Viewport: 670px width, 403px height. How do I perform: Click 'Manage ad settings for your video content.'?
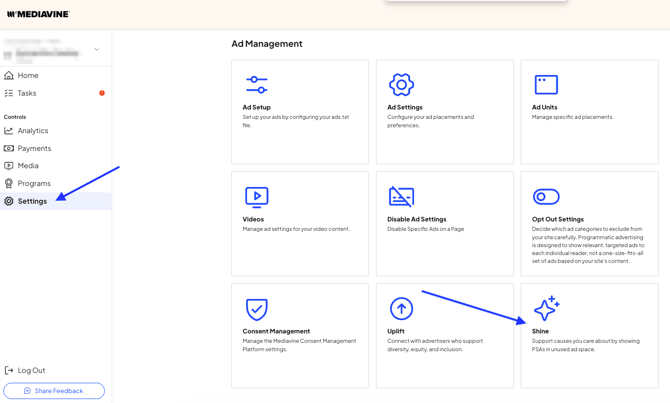[x=296, y=229]
